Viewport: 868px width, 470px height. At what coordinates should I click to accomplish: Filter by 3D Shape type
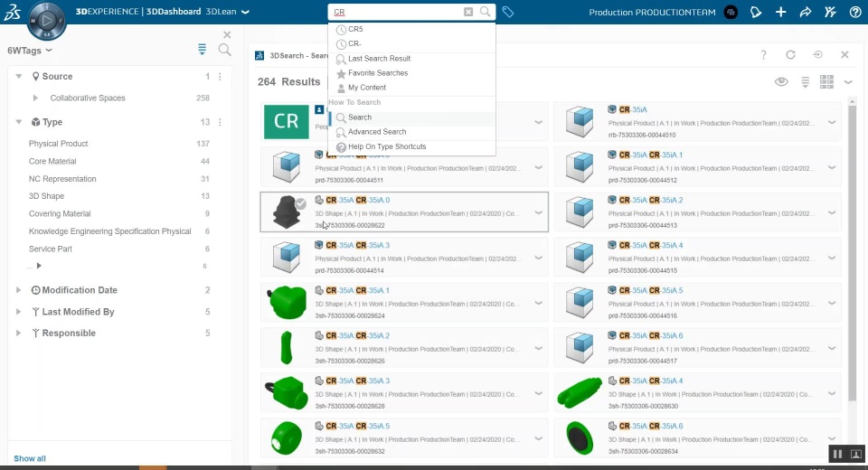click(46, 196)
